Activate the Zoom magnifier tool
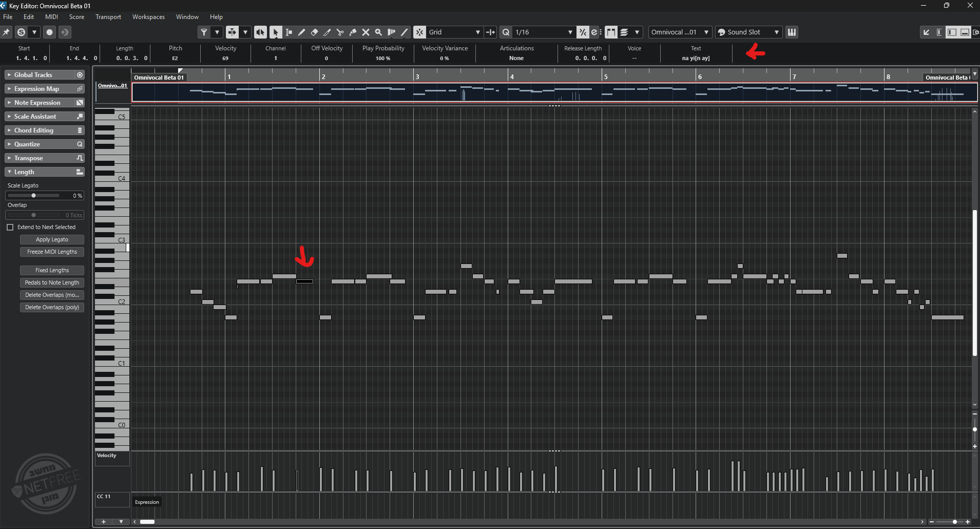The width and height of the screenshot is (980, 529). (x=378, y=32)
